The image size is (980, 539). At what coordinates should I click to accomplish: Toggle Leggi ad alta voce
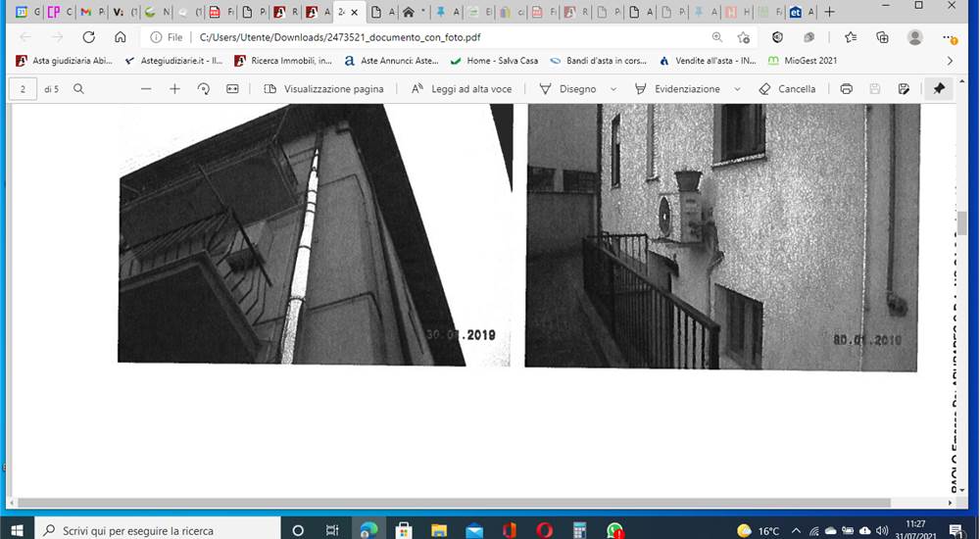click(x=462, y=89)
